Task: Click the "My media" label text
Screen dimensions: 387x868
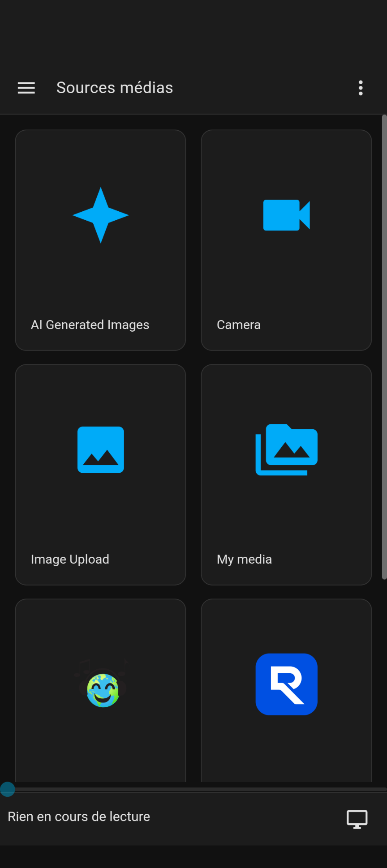Action: pyautogui.click(x=244, y=560)
